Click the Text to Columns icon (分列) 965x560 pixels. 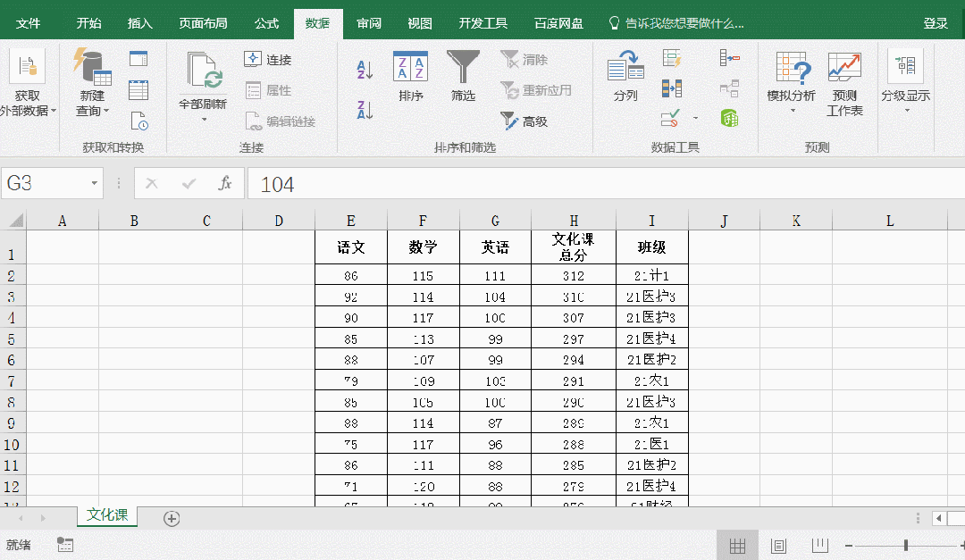(x=625, y=76)
